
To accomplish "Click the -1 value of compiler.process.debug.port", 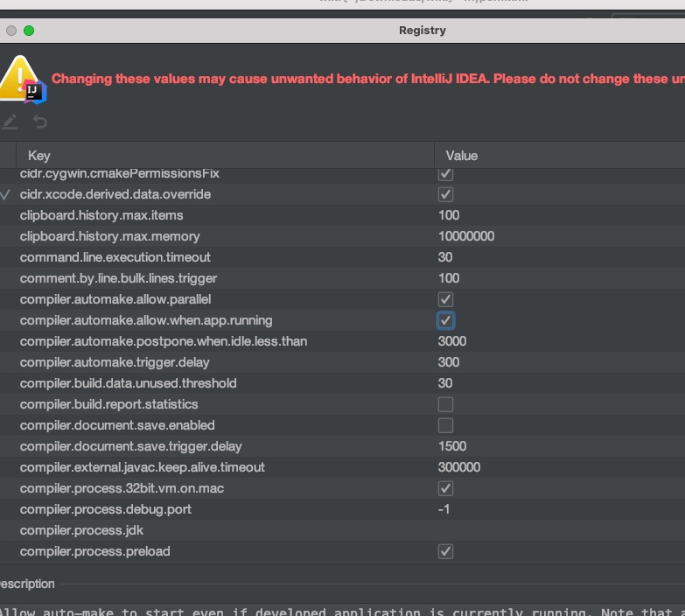I will click(444, 509).
